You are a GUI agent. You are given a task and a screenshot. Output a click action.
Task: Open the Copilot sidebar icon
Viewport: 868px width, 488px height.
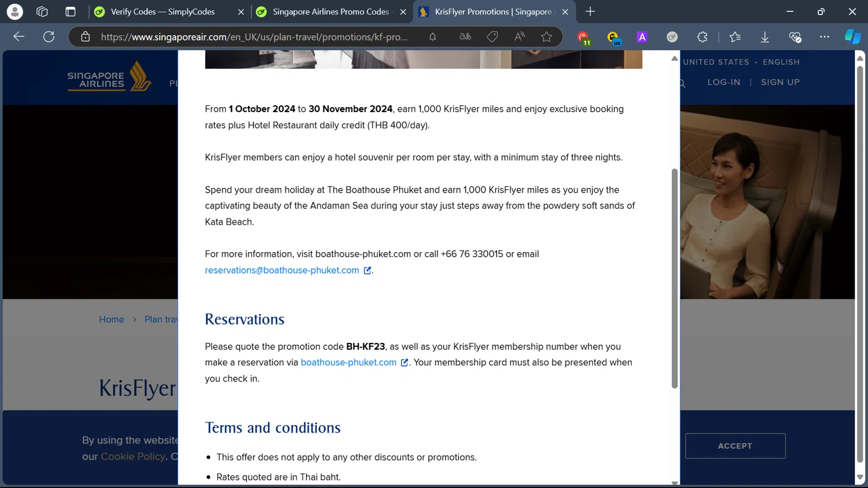853,36
